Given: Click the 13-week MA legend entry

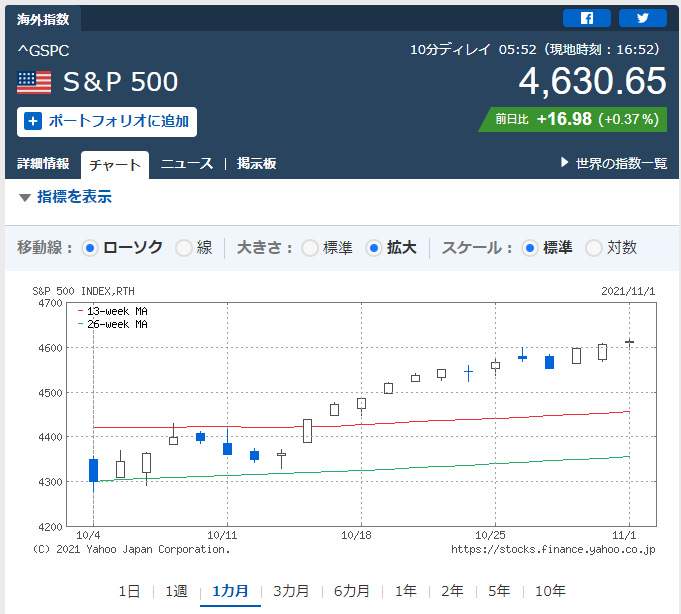Looking at the screenshot, I should (113, 311).
